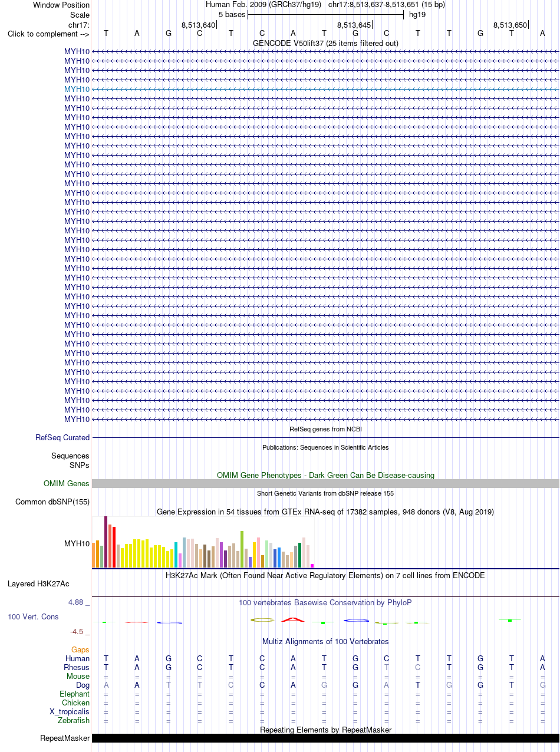Click the Layered H3K27Ac track label
Image resolution: width=560 pixels, height=752 pixels.
[x=38, y=584]
